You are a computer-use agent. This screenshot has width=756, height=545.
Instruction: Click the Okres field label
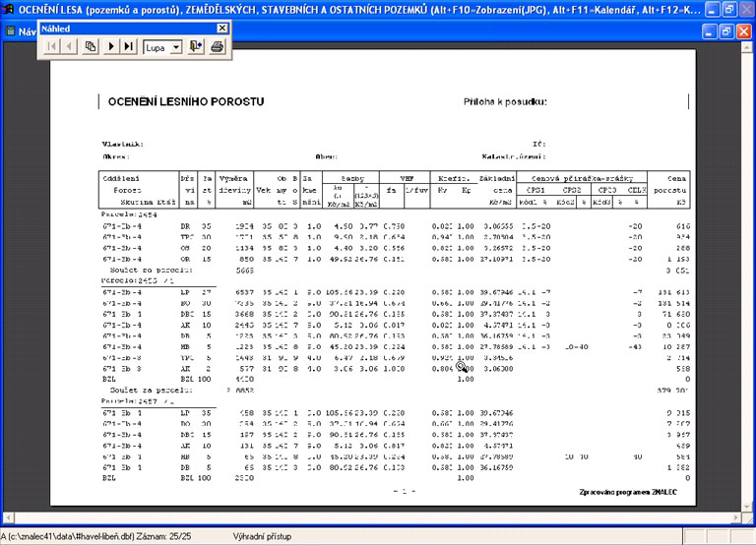tap(116, 156)
